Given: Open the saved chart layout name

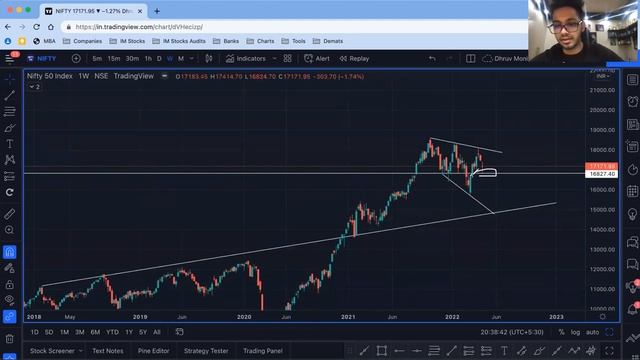Looking at the screenshot, I should 505,58.
